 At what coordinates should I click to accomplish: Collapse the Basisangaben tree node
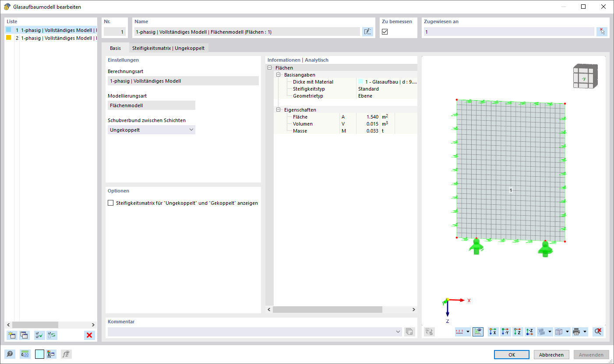(x=278, y=75)
